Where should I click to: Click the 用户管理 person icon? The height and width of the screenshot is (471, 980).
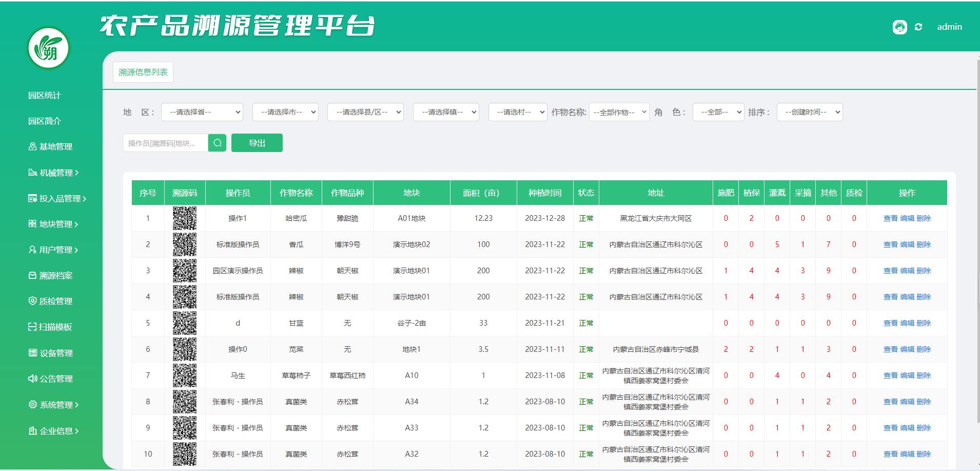tap(32, 250)
